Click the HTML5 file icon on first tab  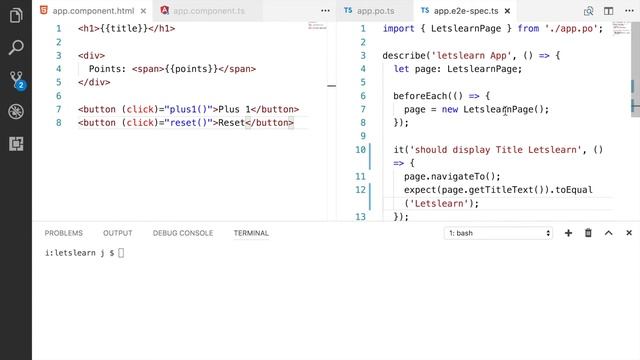(44, 10)
